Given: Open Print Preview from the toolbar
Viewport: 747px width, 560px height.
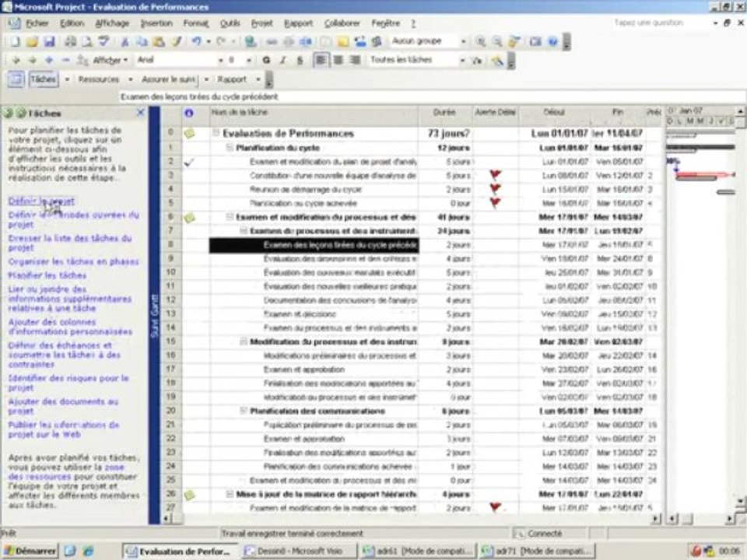Looking at the screenshot, I should coord(86,41).
